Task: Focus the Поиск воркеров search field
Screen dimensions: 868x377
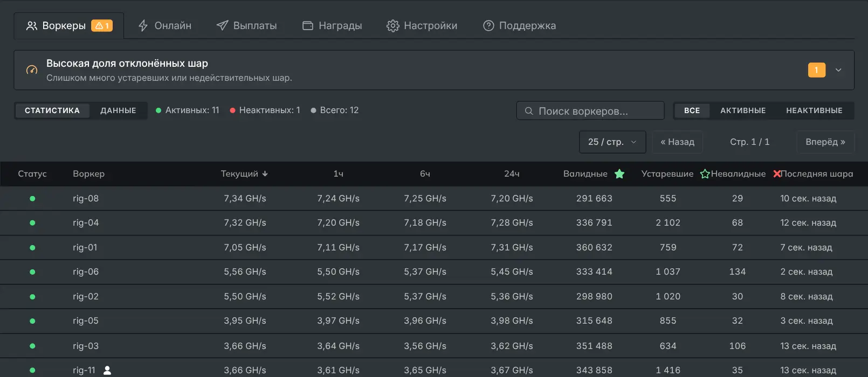Action: (590, 111)
